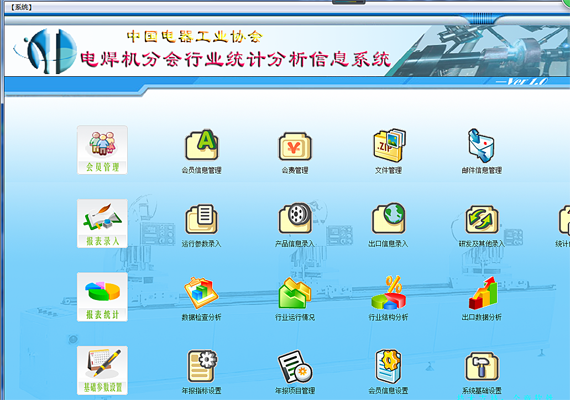
Task: Open 会员信息管理 folder icon
Action: coord(202,145)
